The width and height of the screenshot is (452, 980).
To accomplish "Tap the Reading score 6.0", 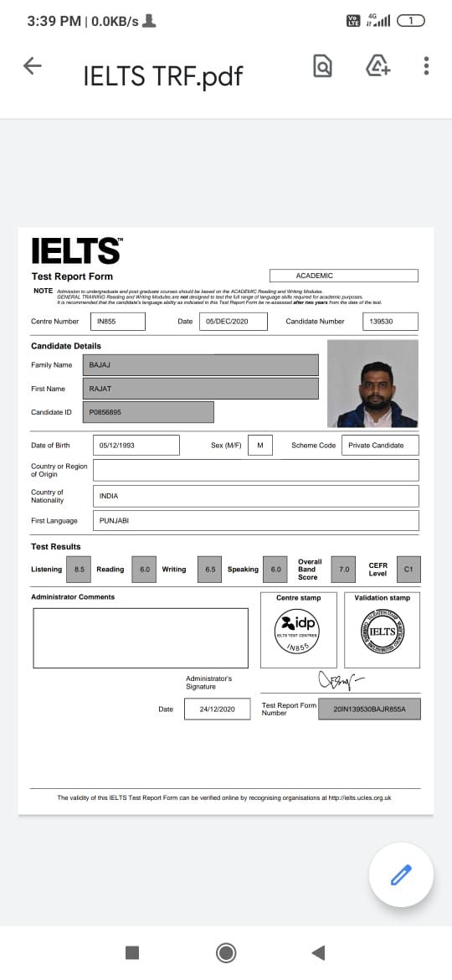I will [x=144, y=570].
